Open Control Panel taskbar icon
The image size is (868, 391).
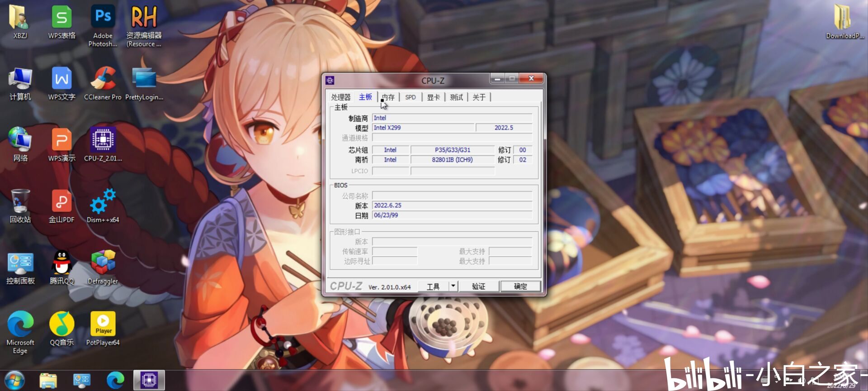[x=82, y=381]
